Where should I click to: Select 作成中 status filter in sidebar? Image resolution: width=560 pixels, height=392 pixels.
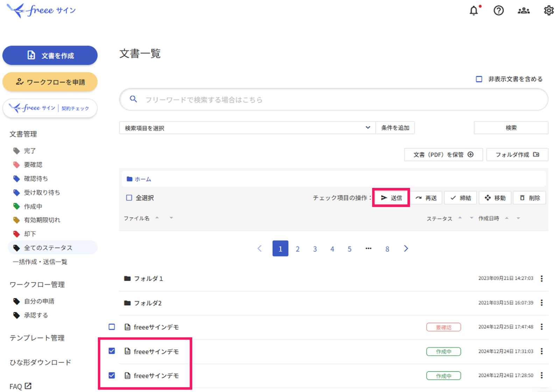33,206
